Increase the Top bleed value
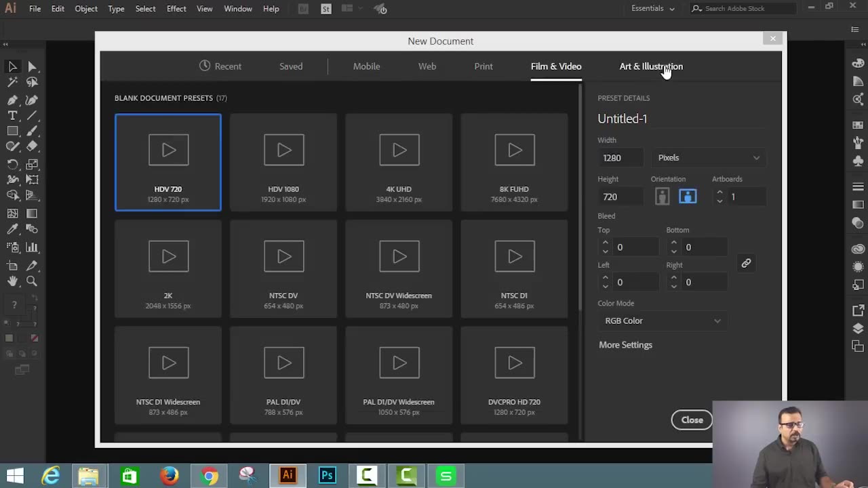Image resolution: width=868 pixels, height=488 pixels. 606,243
